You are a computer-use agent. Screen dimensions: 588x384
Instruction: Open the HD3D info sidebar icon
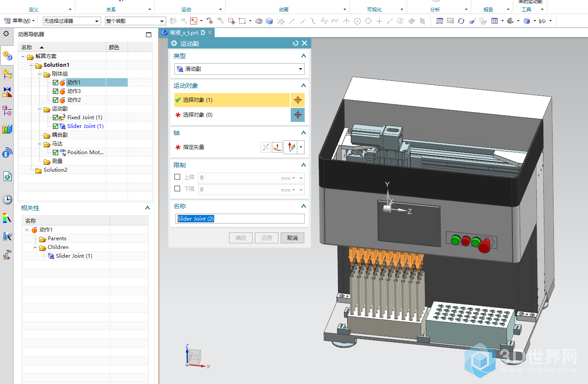[7, 152]
